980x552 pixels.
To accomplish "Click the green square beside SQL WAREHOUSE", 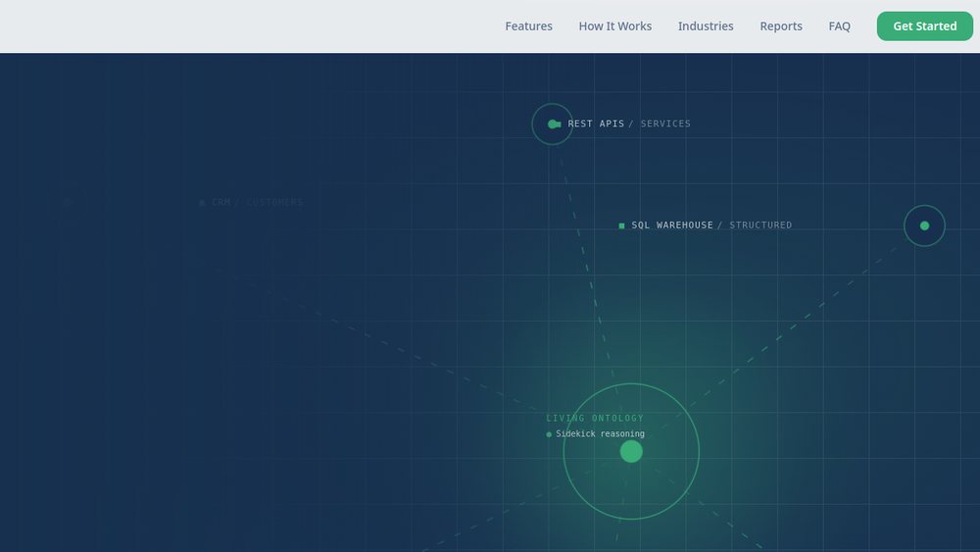I will click(621, 226).
